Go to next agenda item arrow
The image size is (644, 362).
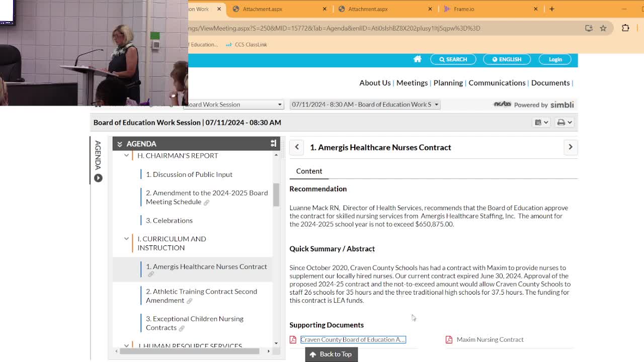[x=571, y=147]
